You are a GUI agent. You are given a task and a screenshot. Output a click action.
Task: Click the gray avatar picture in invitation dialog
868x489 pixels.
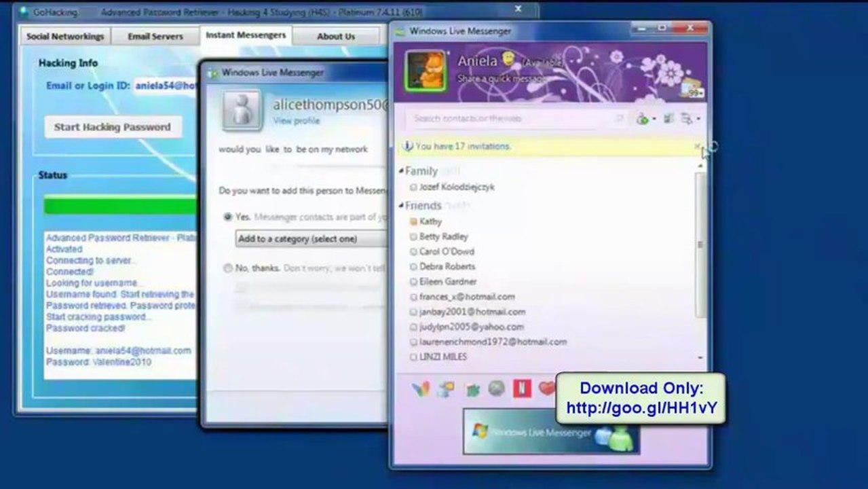(242, 111)
